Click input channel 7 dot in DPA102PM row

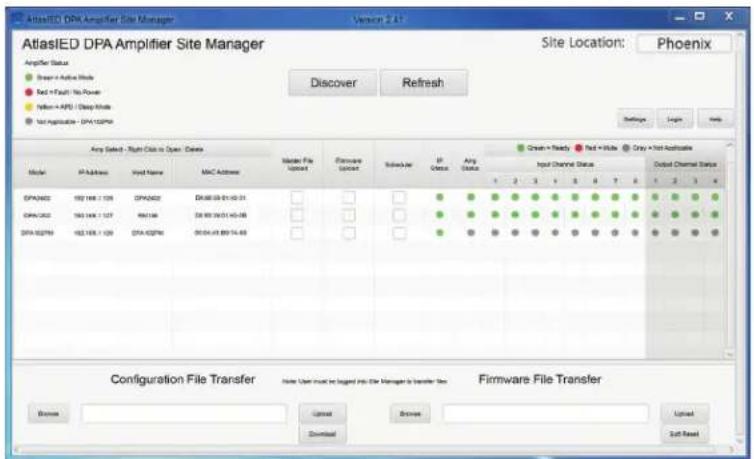[615, 233]
